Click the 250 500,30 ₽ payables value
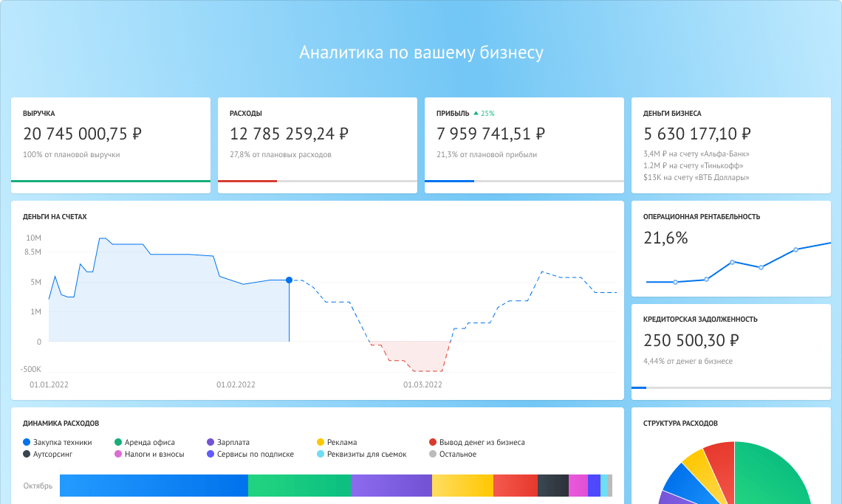 691,340
